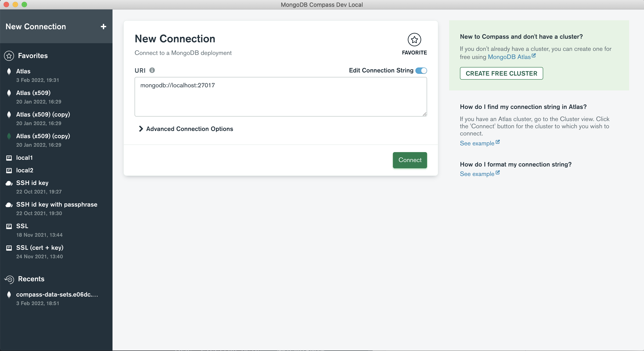Click See example under format connection string
The height and width of the screenshot is (351, 644).
(x=477, y=174)
